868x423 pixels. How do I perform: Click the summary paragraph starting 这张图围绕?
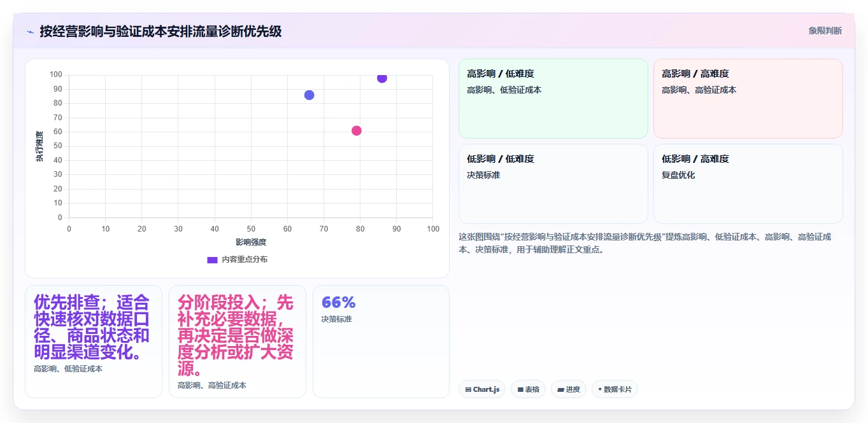pos(645,243)
